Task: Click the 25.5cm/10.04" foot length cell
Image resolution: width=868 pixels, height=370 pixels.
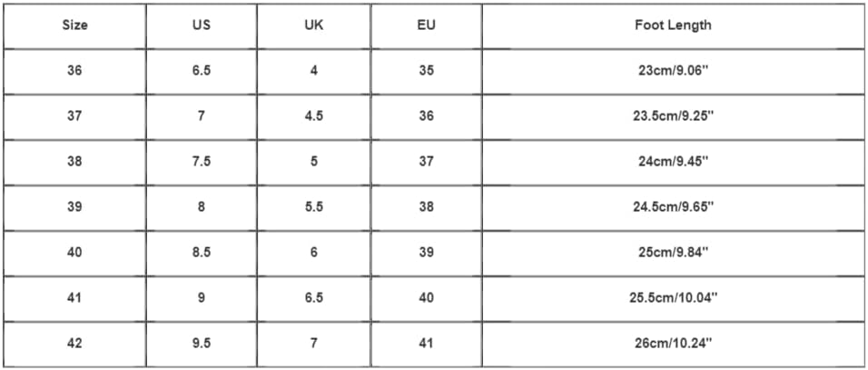Action: (673, 298)
